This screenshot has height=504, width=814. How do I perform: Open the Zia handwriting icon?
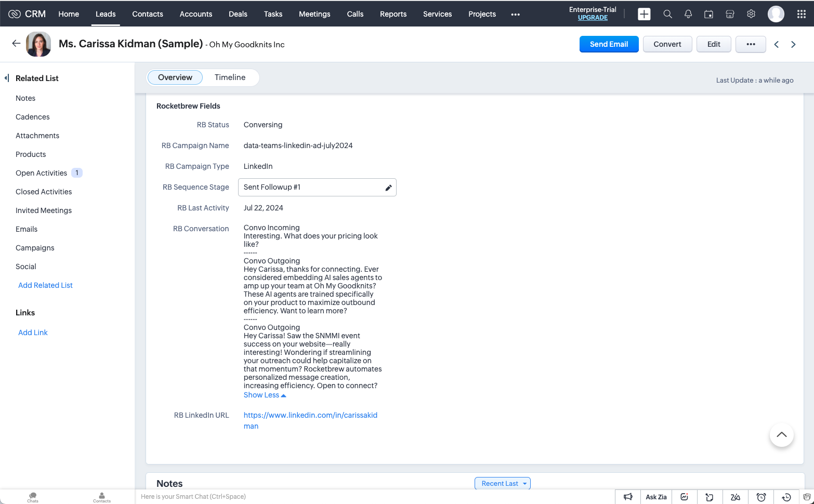click(x=736, y=497)
